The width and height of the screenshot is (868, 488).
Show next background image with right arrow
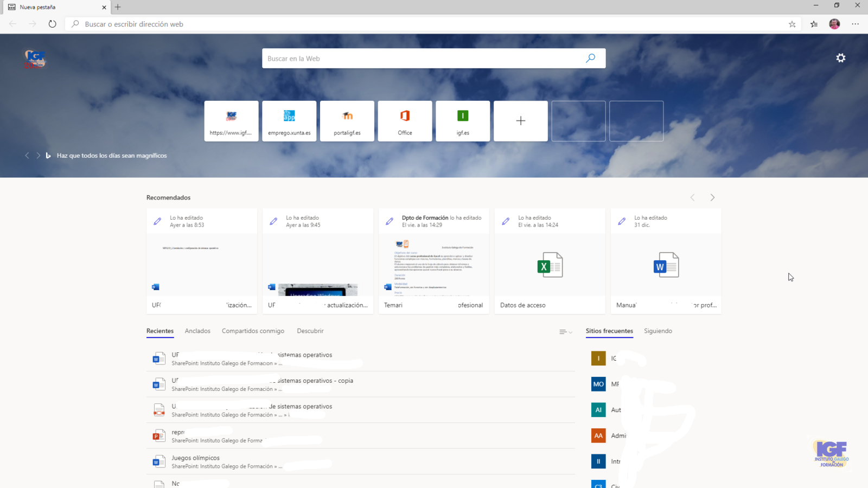point(38,156)
